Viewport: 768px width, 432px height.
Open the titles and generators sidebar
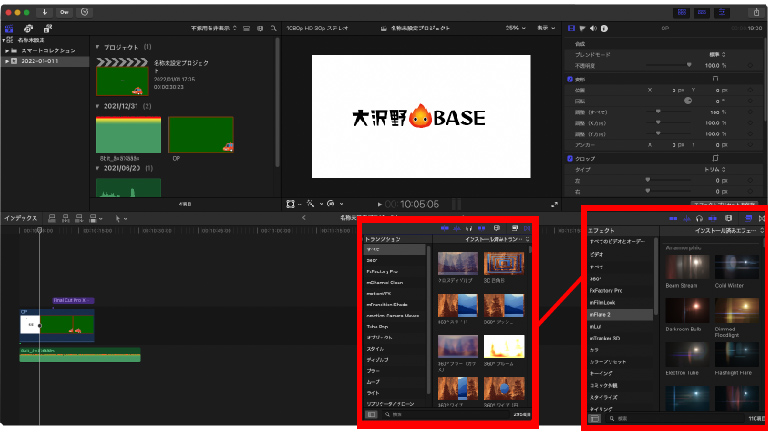coord(48,29)
